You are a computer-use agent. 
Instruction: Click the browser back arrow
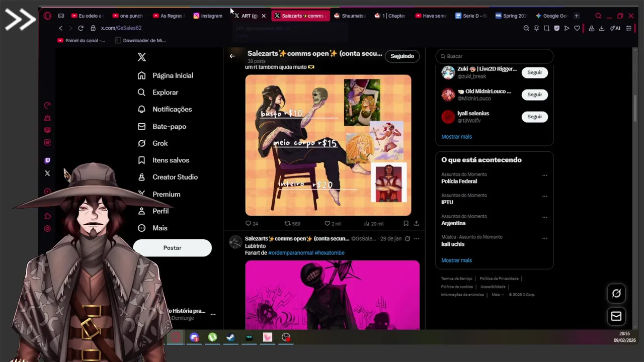[x=60, y=28]
